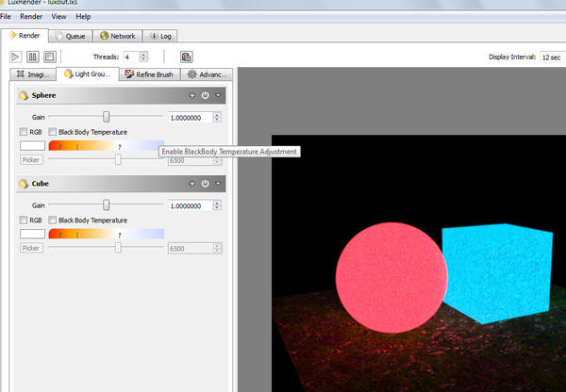
Task: Click the Cube 6500 temperature field
Action: coord(191,249)
